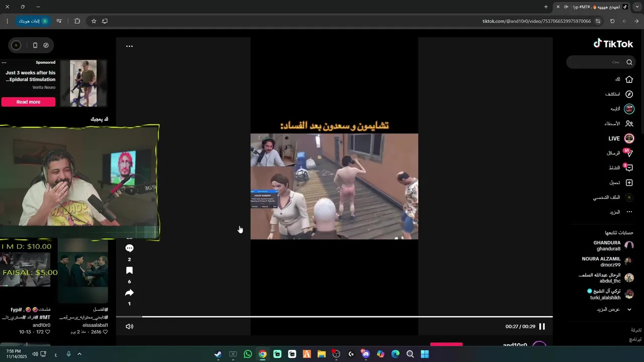Image resolution: width=644 pixels, height=362 pixels.
Task: Open Chrome's three-dot menu
Action: pos(7,21)
